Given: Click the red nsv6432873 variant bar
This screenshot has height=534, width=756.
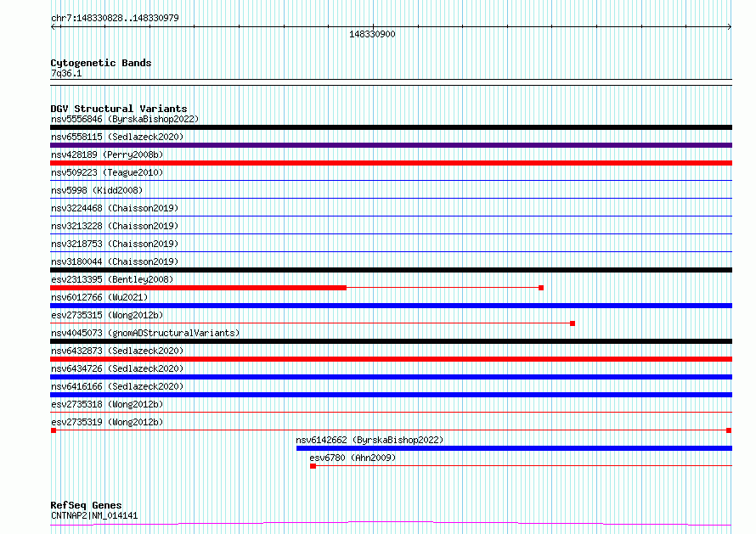Looking at the screenshot, I should click(391, 359).
